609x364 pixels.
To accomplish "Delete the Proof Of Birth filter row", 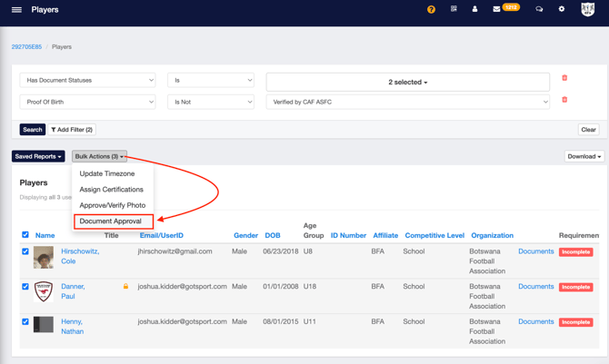I will (x=564, y=100).
